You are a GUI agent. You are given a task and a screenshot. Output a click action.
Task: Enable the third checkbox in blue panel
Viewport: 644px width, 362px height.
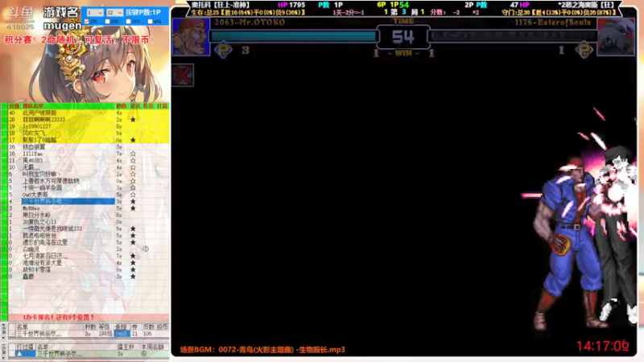pyautogui.click(x=129, y=22)
